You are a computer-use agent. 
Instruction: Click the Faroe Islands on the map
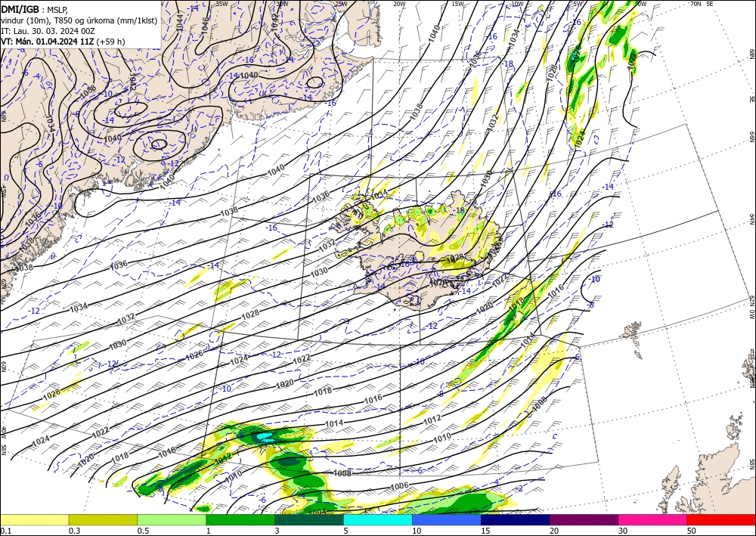[x=631, y=331]
